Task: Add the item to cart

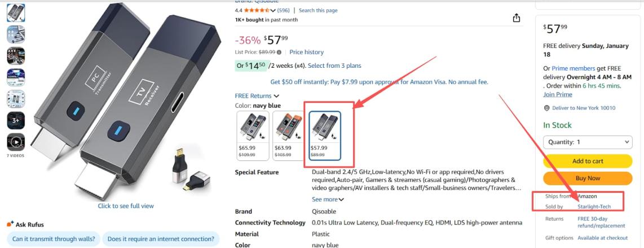Action: 588,161
